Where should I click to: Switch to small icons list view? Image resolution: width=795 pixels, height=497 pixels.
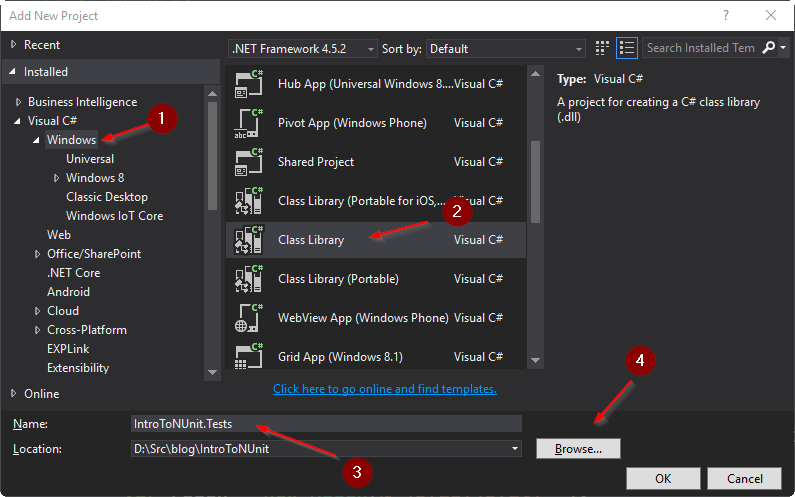(x=627, y=48)
